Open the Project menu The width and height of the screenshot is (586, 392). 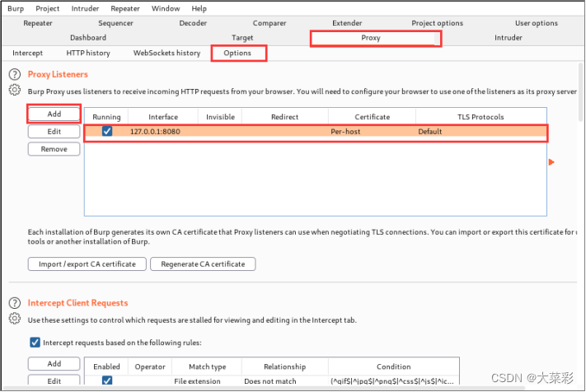48,8
